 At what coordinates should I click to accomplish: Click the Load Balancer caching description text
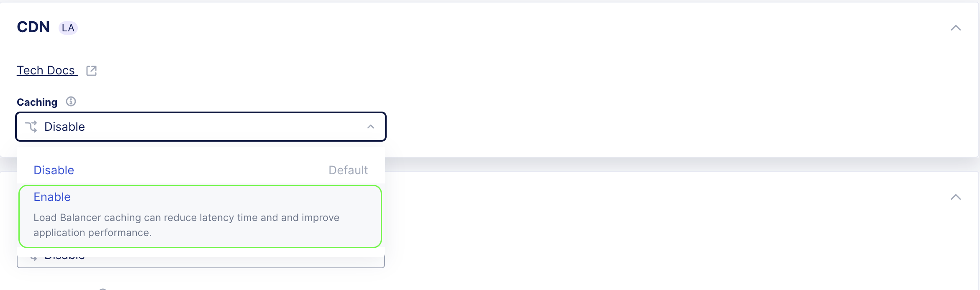186,224
